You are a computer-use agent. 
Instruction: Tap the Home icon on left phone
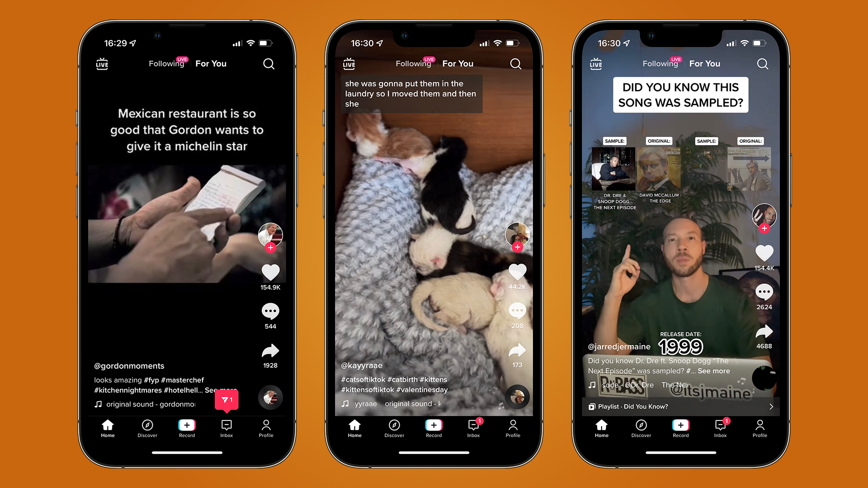108,428
